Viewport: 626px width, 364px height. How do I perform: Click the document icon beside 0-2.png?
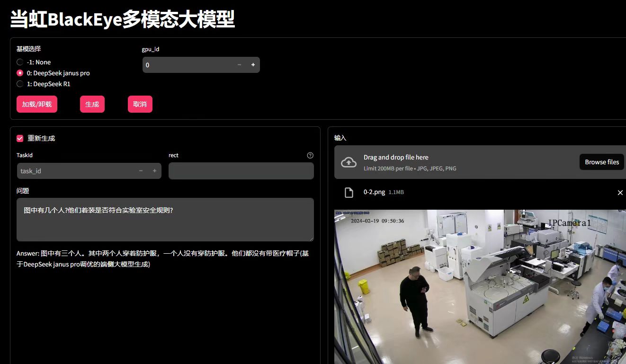click(349, 192)
